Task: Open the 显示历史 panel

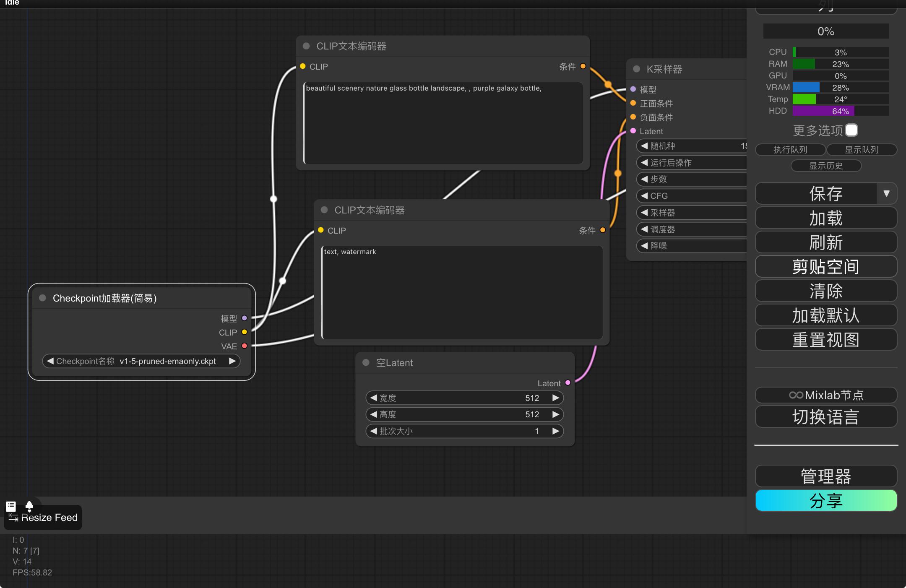Action: click(x=825, y=166)
